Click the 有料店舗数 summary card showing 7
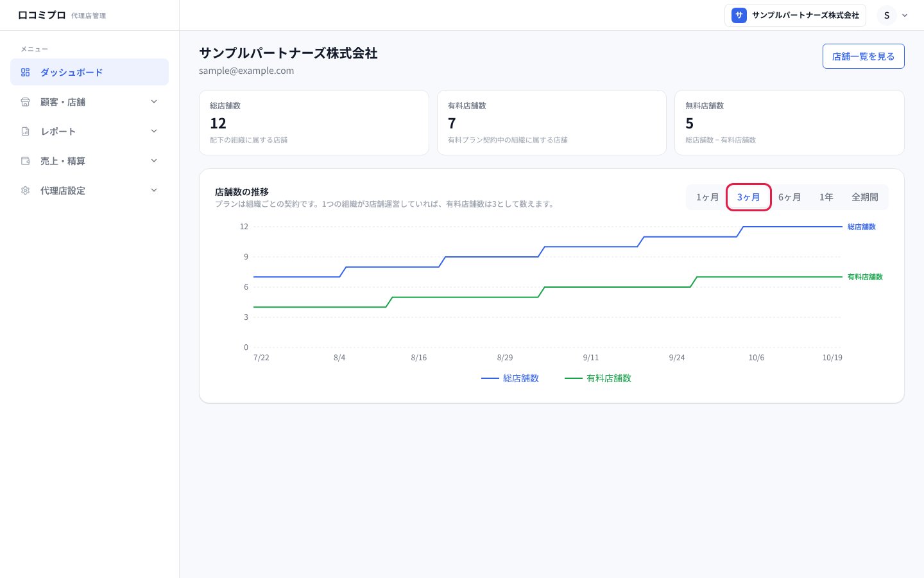This screenshot has height=578, width=924. 552,123
